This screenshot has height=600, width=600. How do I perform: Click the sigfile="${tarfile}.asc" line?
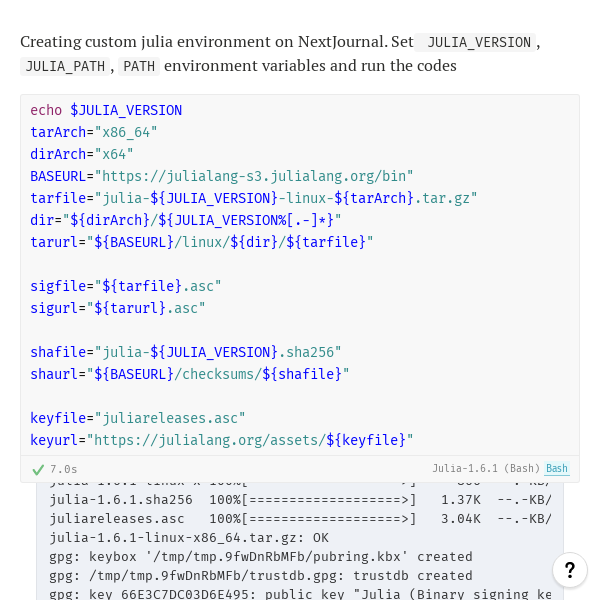tap(126, 286)
